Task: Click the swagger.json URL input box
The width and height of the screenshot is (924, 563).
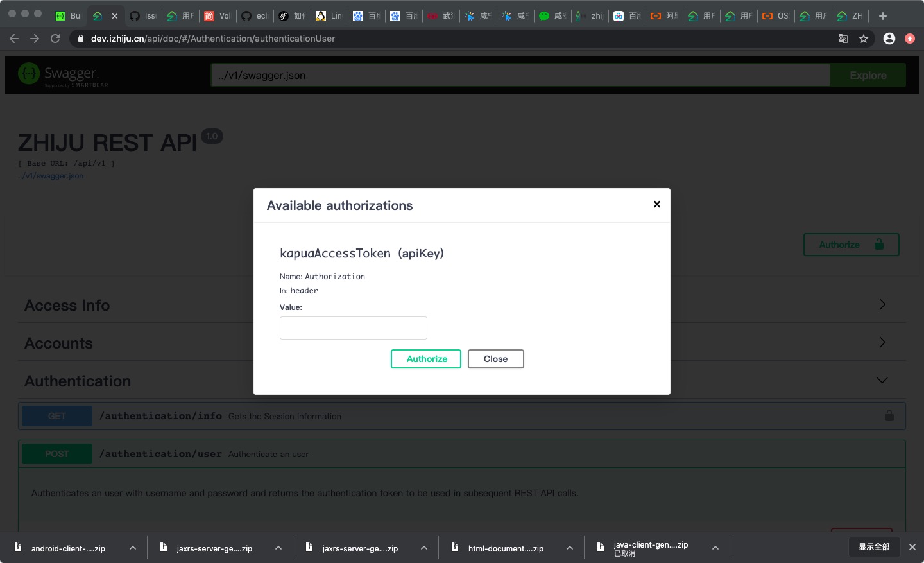Action: coord(520,75)
